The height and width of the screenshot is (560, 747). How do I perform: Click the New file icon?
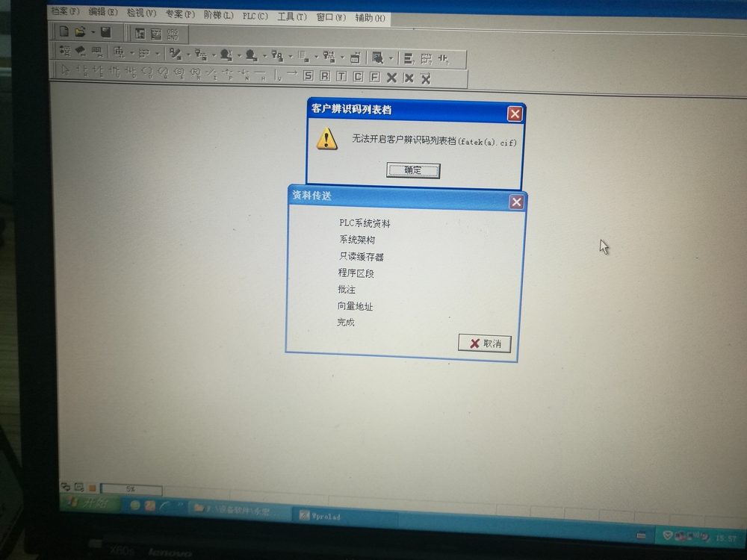(64, 32)
